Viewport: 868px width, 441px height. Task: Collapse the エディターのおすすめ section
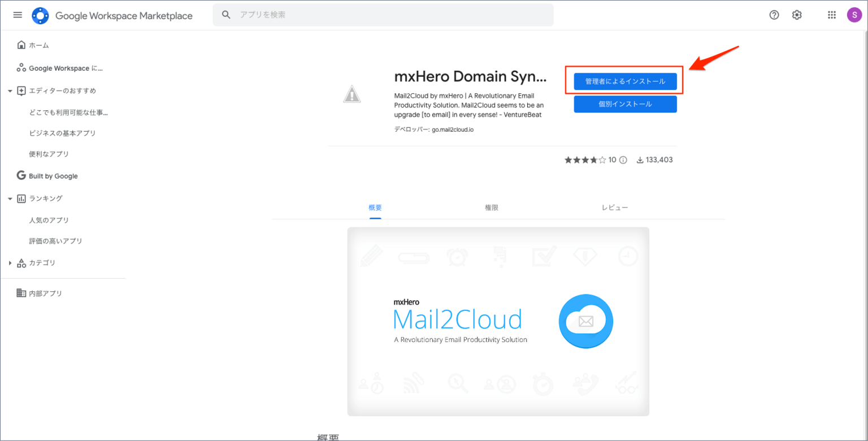[x=9, y=90]
